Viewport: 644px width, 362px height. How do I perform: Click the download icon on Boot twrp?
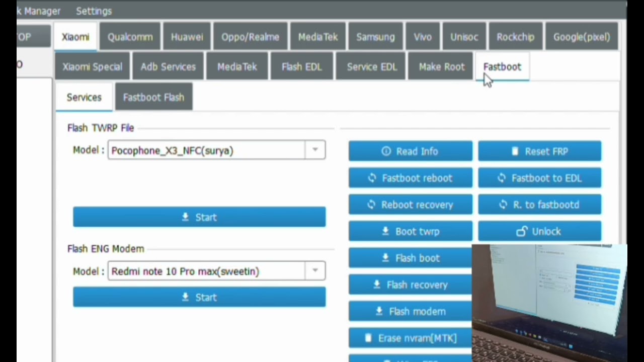385,231
